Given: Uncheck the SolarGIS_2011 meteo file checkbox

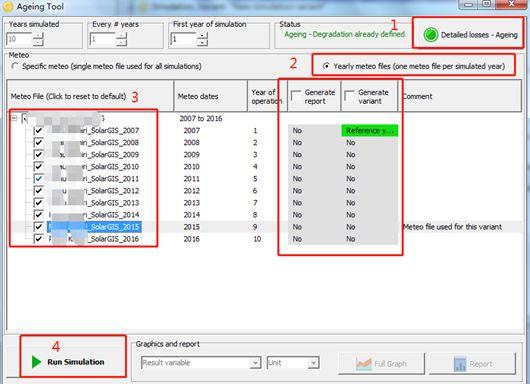Looking at the screenshot, I should [x=39, y=178].
